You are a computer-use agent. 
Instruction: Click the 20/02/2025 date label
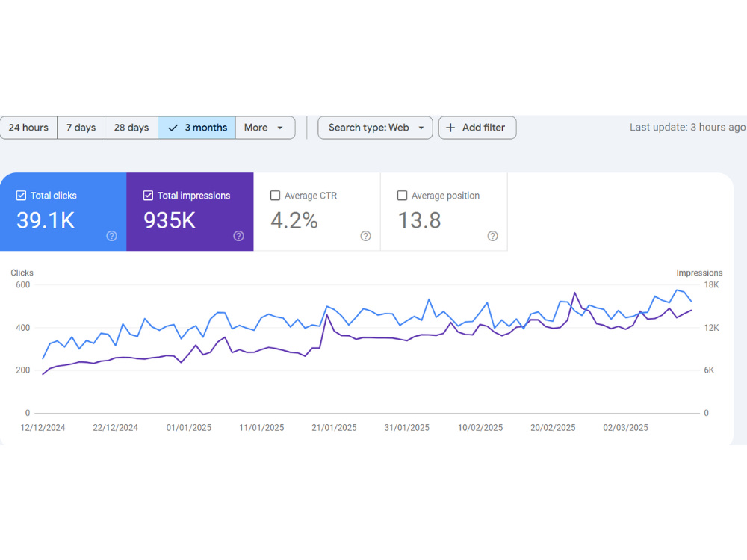tap(553, 428)
